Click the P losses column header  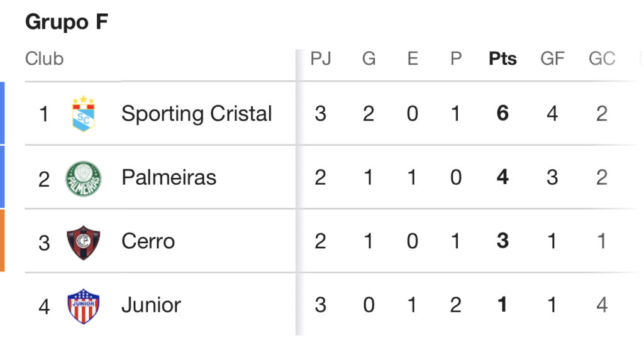click(x=456, y=58)
